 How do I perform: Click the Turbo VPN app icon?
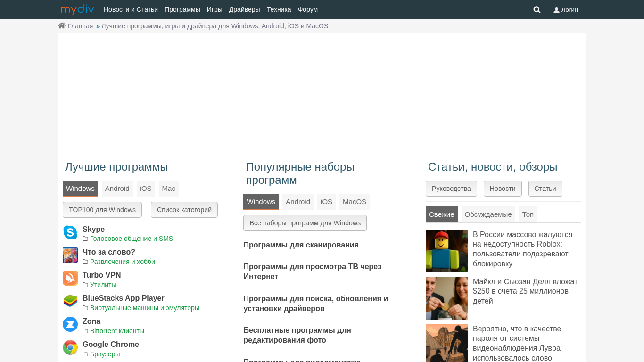point(70,278)
